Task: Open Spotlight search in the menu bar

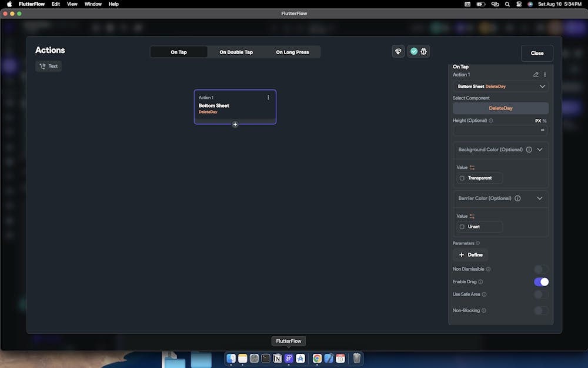Action: tap(507, 4)
